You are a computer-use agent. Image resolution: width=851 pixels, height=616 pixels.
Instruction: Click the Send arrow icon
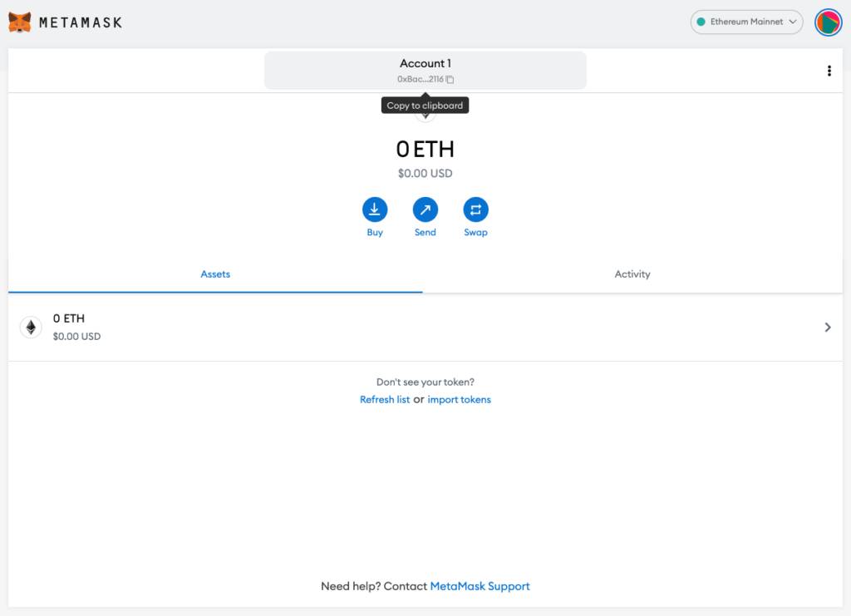coord(425,209)
